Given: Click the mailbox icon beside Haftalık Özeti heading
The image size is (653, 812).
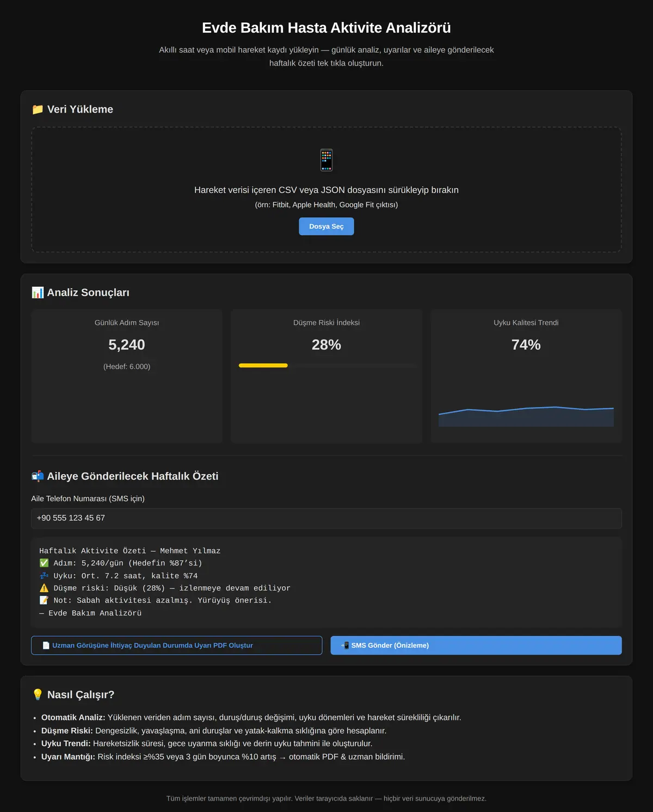Looking at the screenshot, I should pos(38,476).
